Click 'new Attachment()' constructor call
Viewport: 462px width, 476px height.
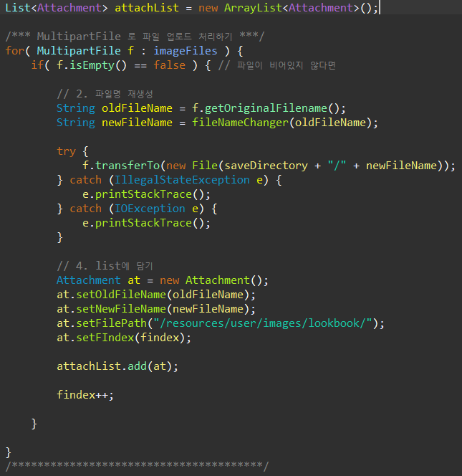[214, 280]
